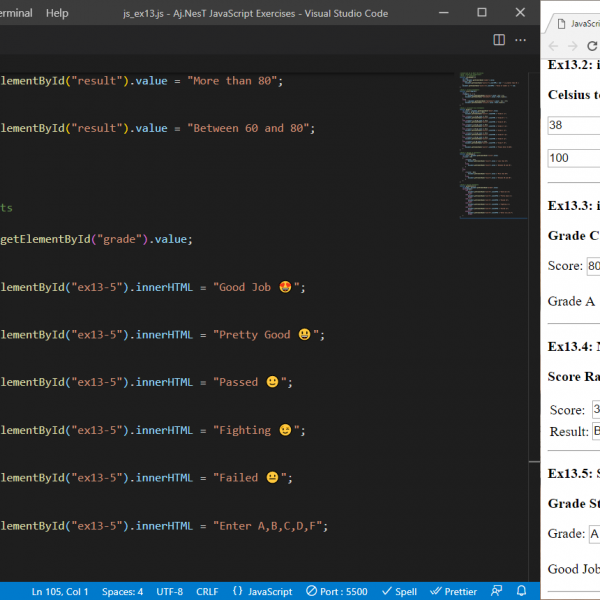This screenshot has height=600, width=600.
Task: Toggle the Spell checker status item
Action: [399, 591]
